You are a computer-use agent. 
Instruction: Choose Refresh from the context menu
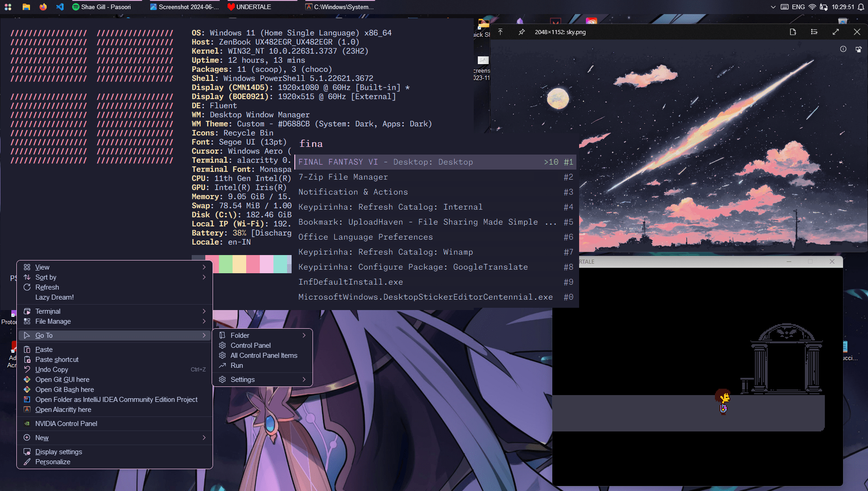coord(114,287)
